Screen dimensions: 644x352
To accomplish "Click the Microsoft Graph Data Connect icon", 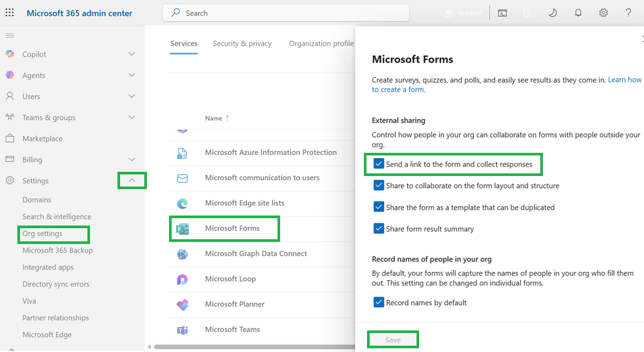I will pyautogui.click(x=182, y=254).
